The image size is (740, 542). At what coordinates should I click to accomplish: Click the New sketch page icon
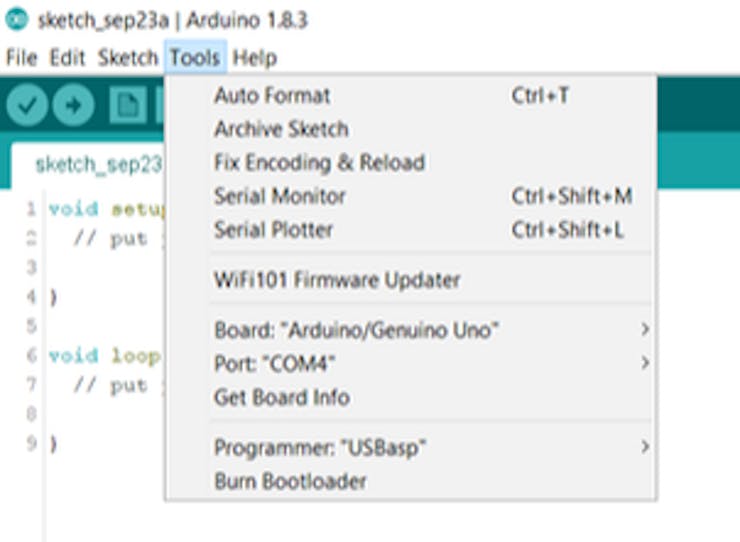(x=127, y=105)
